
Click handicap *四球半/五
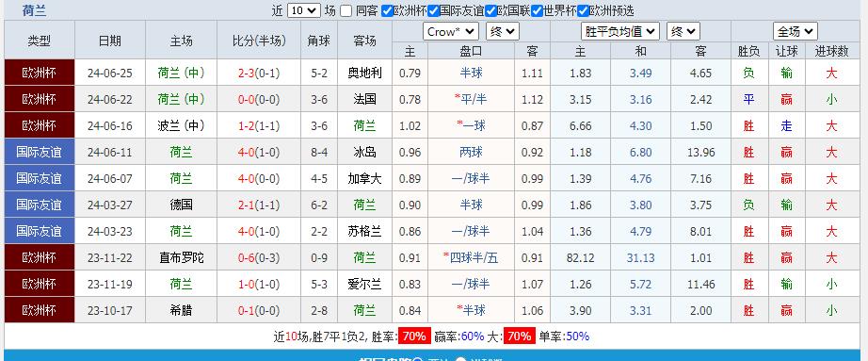pyautogui.click(x=471, y=258)
